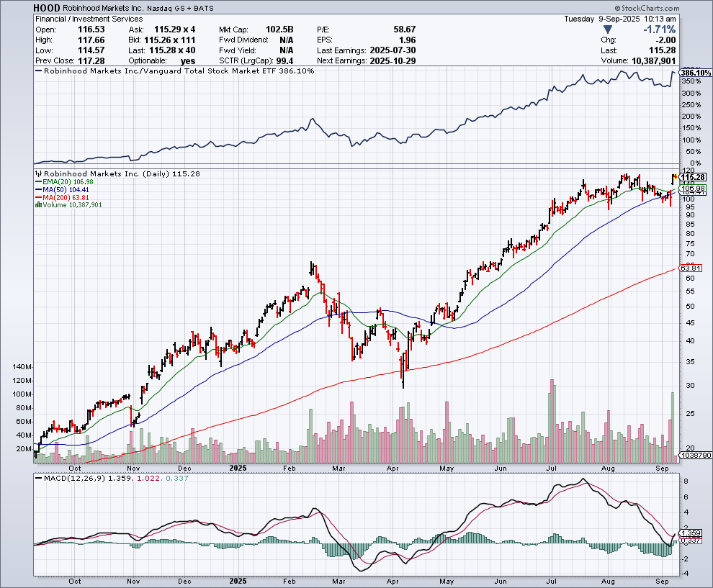Click the Prev Close value 117.28
Image resolution: width=713 pixels, height=588 pixels.
(91, 60)
